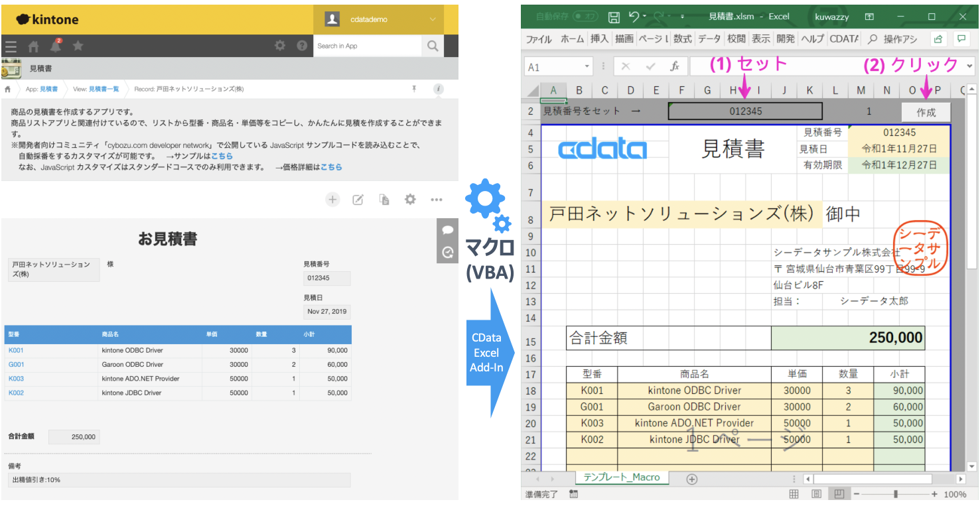Click insert function fx in Excel

pos(675,67)
